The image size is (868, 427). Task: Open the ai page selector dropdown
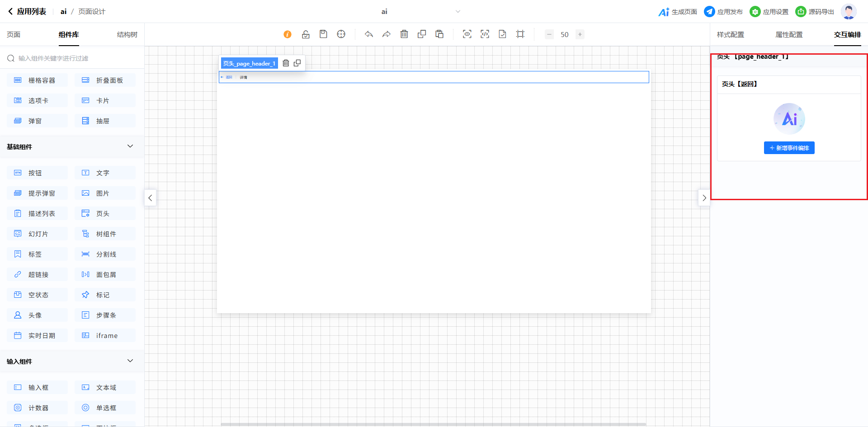click(x=458, y=12)
